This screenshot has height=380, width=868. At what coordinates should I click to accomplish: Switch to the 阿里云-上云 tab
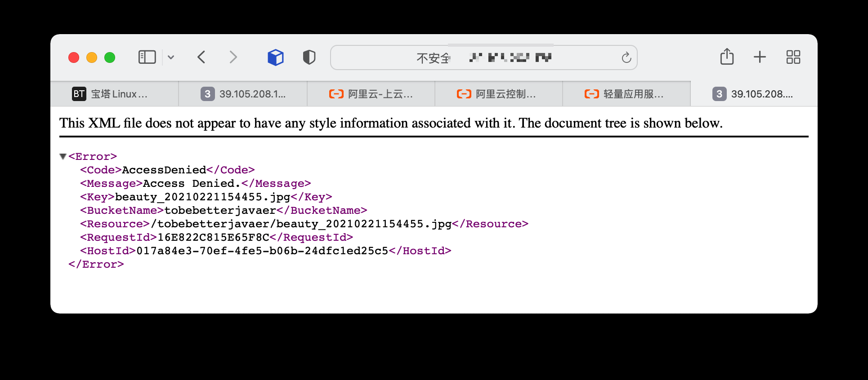(371, 94)
